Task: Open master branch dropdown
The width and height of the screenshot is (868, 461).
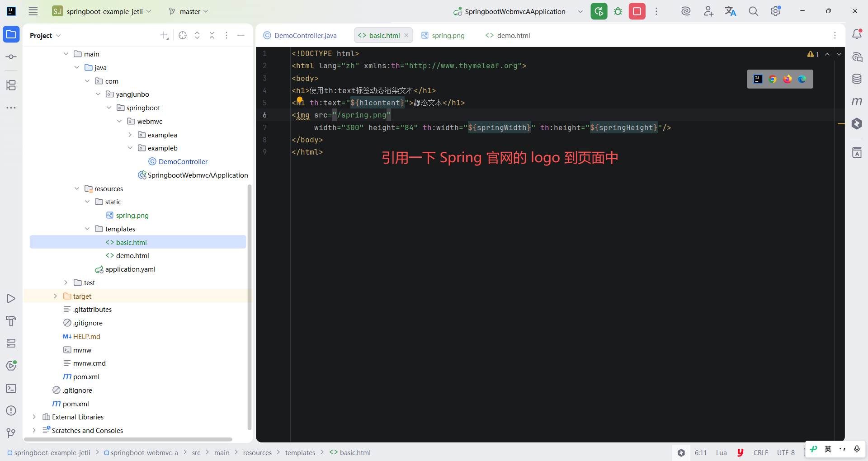Action: [x=188, y=11]
